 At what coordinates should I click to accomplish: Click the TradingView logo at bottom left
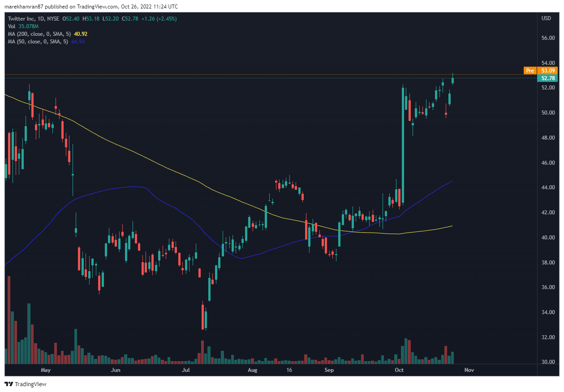coord(26,384)
